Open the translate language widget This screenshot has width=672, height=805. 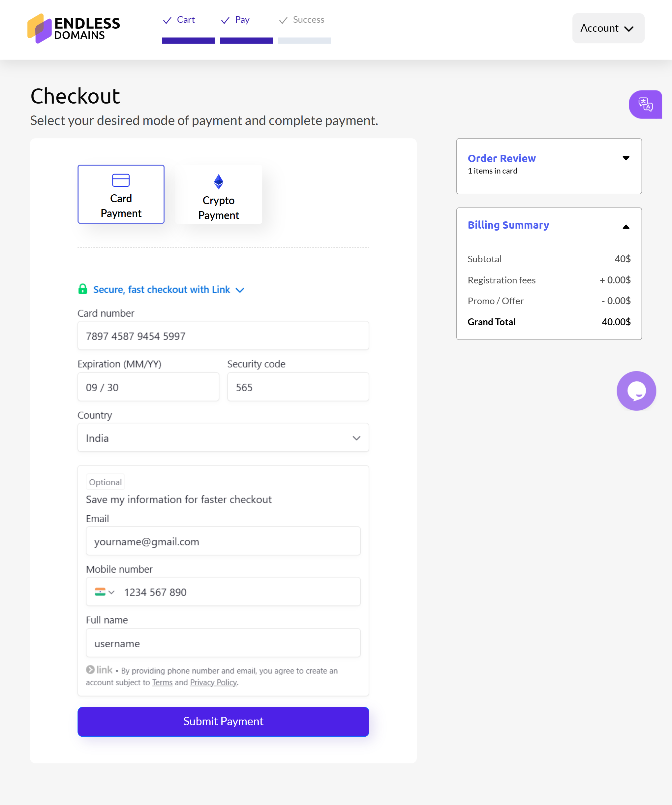coord(645,104)
